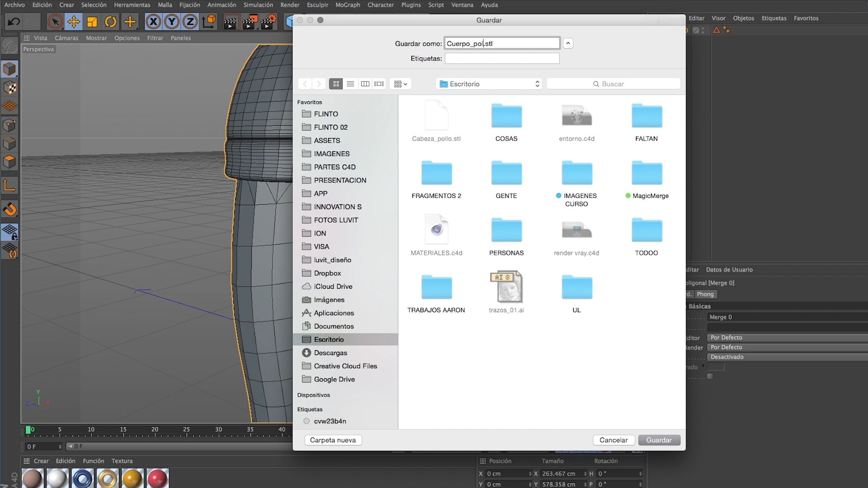The image size is (868, 488).
Task: Click the Undo arrow icon
Action: tap(14, 21)
